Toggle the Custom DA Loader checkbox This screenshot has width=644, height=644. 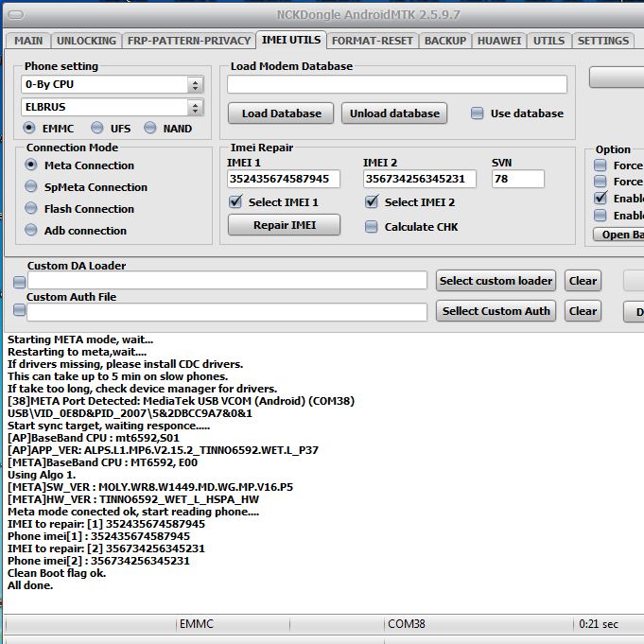tap(19, 282)
